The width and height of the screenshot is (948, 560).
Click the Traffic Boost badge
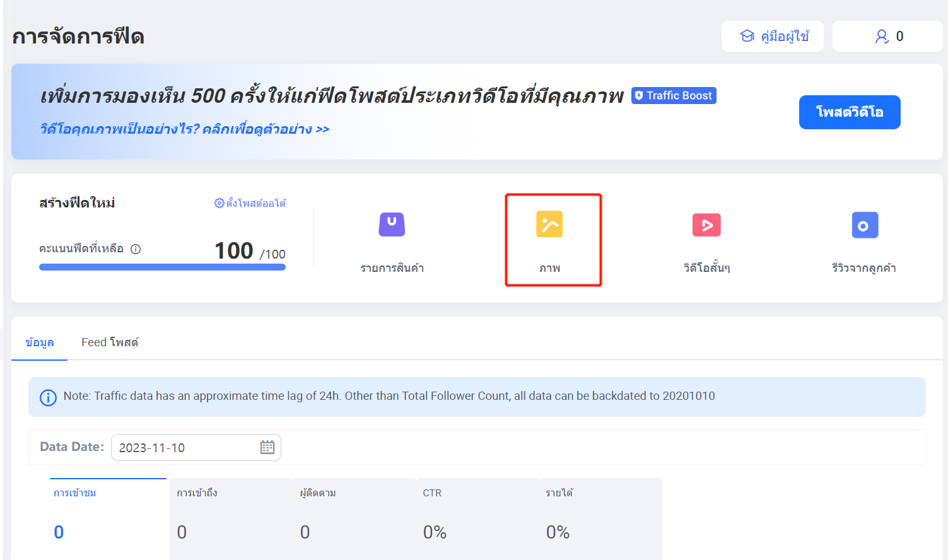tap(674, 95)
